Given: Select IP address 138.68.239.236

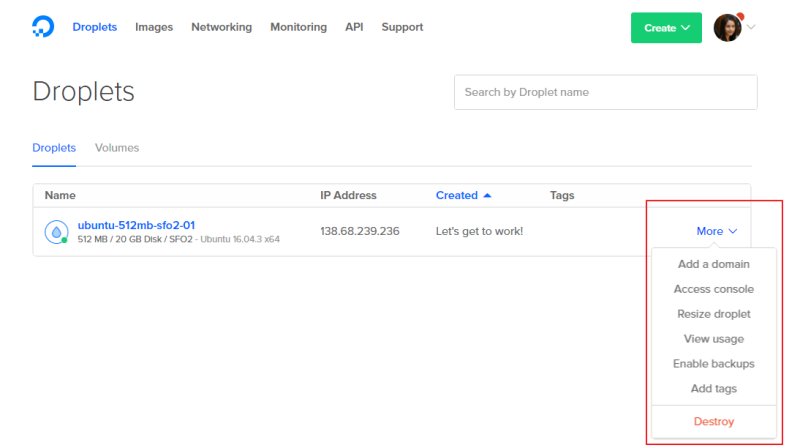Looking at the screenshot, I should coord(360,231).
